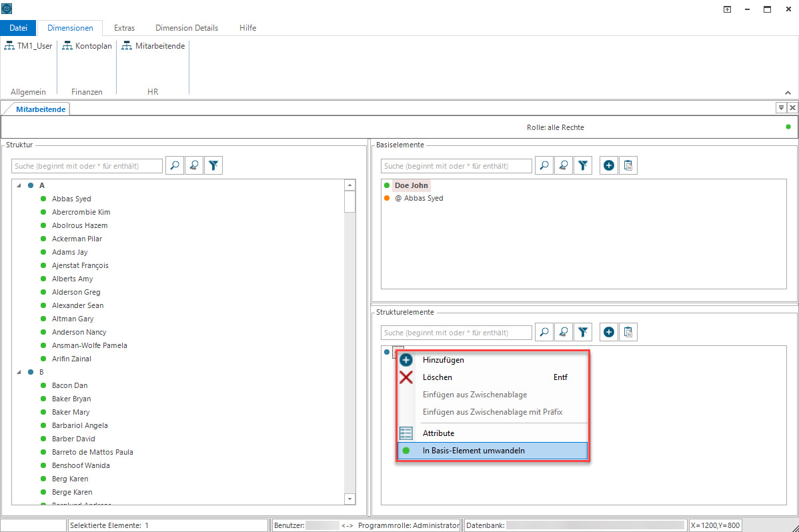Click find-next search icon in Strukturelemente panel

564,332
